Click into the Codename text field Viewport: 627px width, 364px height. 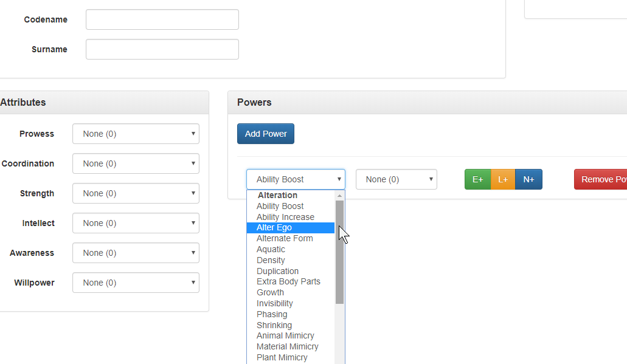162,19
